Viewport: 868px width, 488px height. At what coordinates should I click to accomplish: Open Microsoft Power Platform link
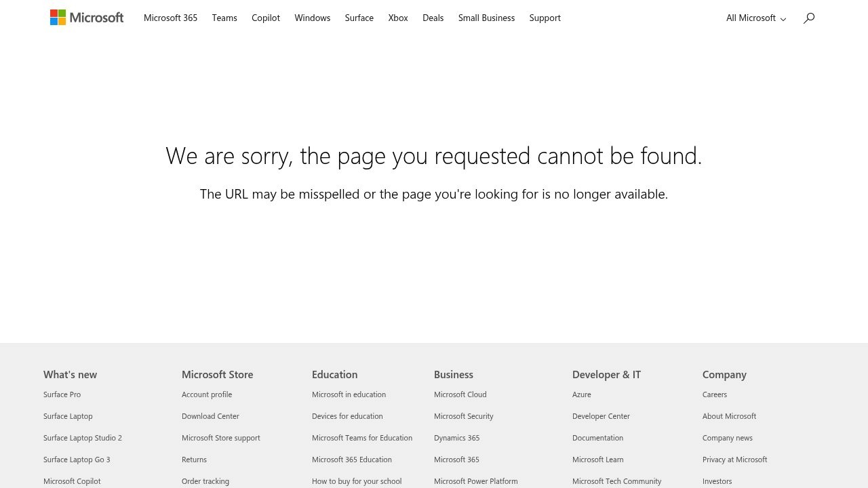[x=476, y=481]
